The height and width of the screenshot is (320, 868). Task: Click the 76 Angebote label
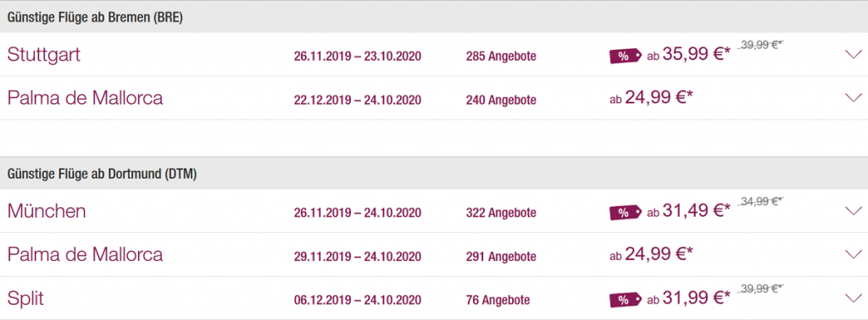(x=498, y=301)
